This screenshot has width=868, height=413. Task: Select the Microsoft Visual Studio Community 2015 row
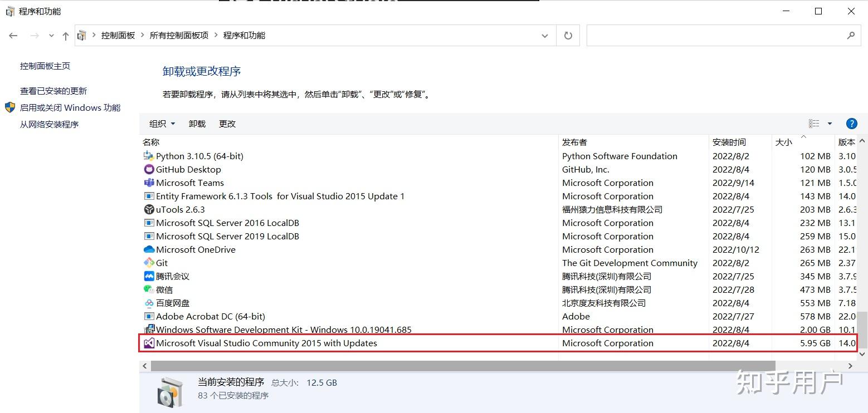(498, 343)
